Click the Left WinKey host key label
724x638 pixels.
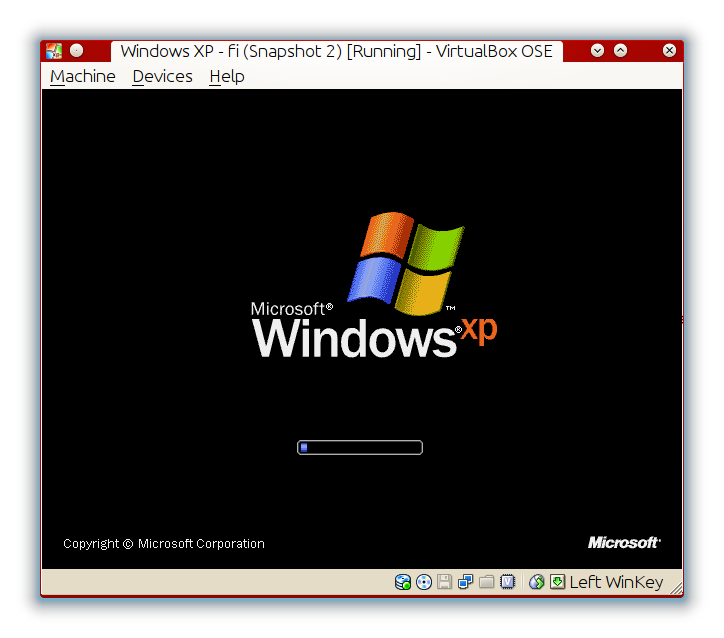point(616,582)
